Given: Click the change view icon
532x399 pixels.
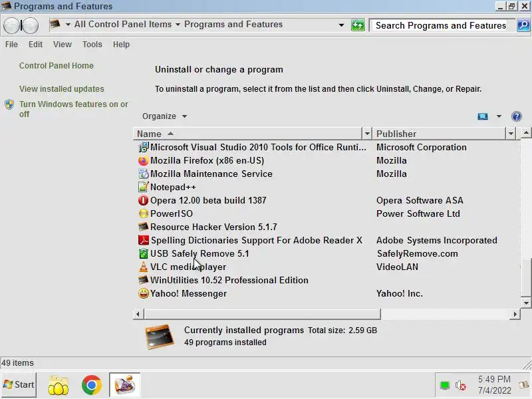Looking at the screenshot, I should click(483, 116).
